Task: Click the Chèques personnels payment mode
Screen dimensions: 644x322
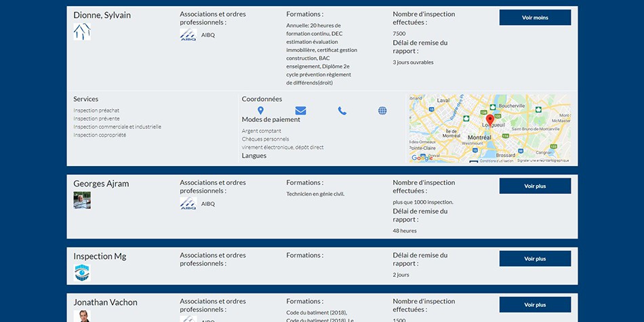Action: tap(265, 139)
